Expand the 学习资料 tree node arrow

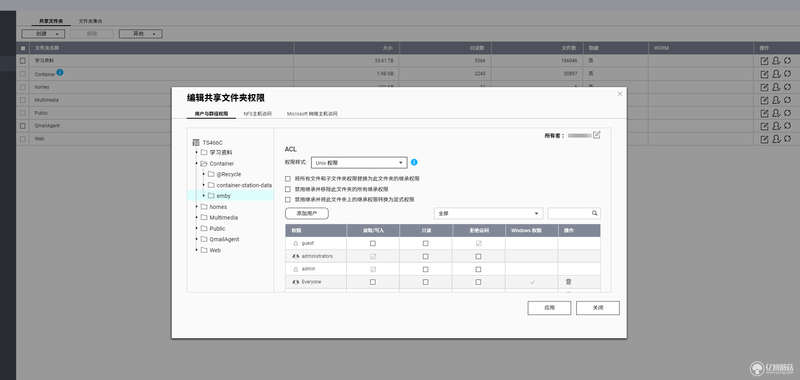196,153
